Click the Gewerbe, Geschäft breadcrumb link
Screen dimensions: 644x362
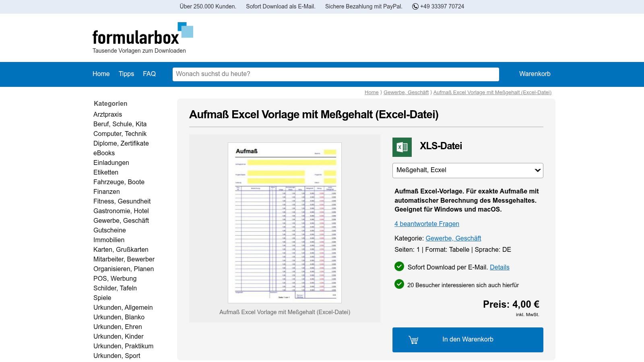(406, 93)
